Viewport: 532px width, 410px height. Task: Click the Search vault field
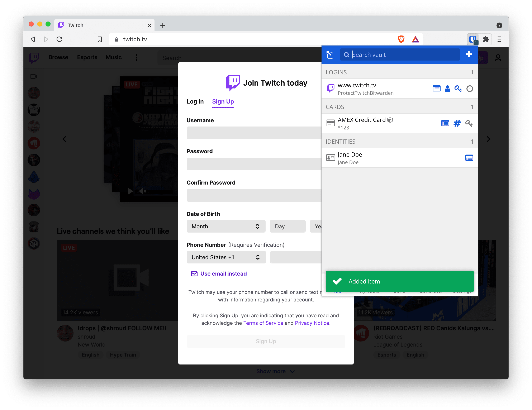pos(399,54)
